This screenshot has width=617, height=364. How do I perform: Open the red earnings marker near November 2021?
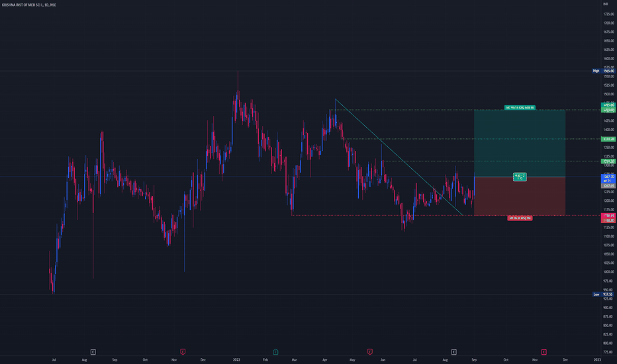click(183, 352)
